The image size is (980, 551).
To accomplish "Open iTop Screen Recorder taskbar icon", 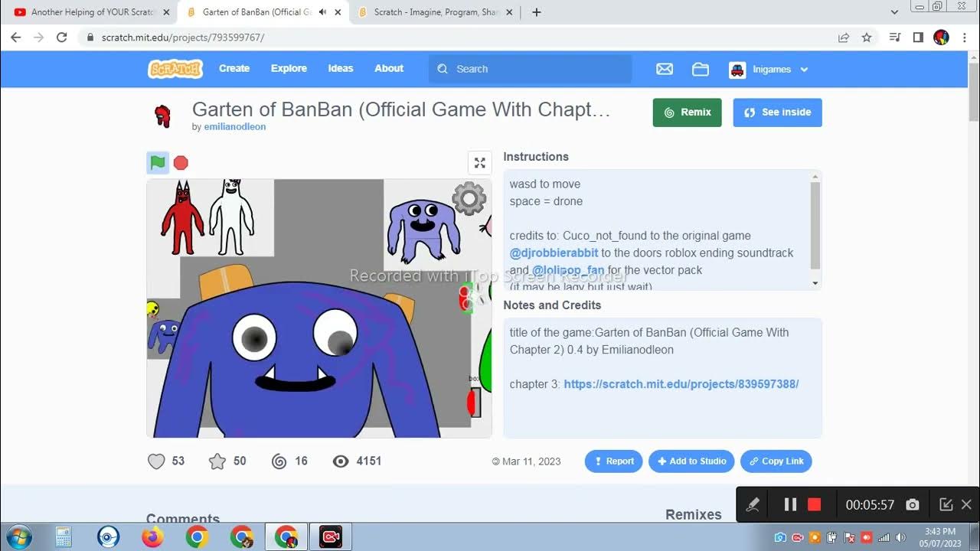I will 331,537.
